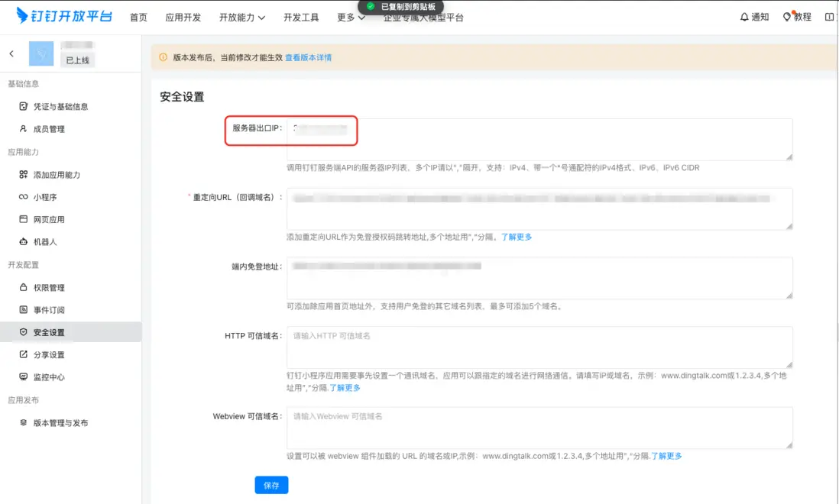The width and height of the screenshot is (839, 504).
Task: Select the 小程序 (Mini Program) sidebar icon
Action: click(24, 198)
